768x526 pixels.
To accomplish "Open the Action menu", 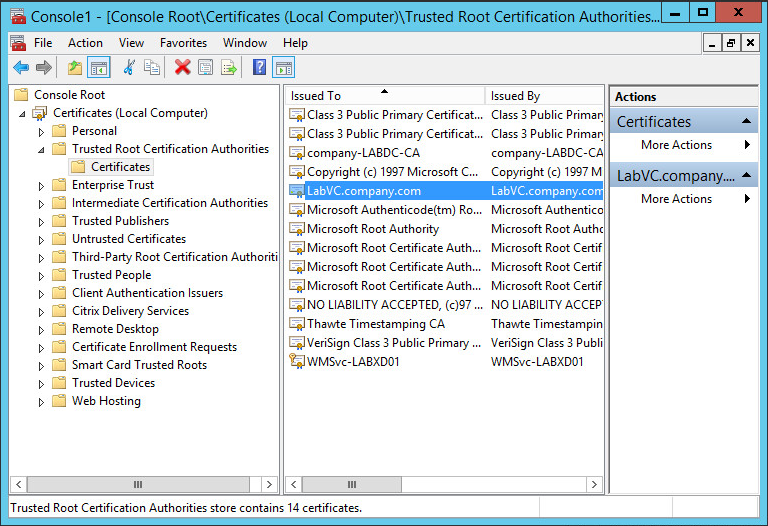I will pos(85,43).
